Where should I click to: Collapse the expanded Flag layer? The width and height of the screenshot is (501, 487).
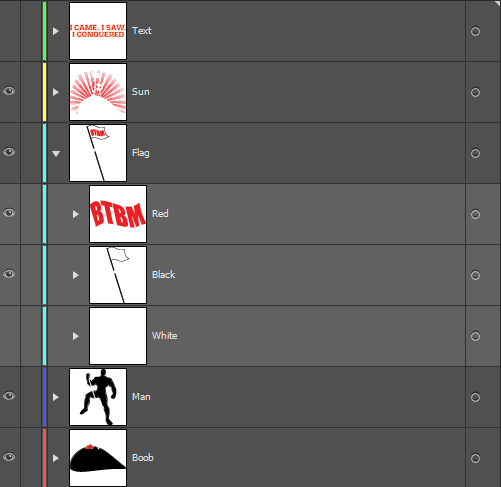56,153
